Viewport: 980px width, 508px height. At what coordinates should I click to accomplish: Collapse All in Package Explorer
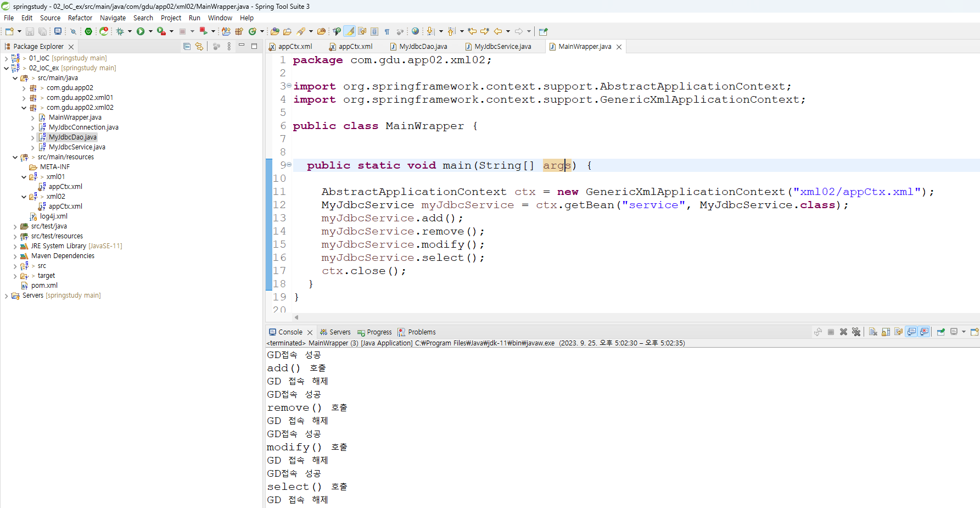point(187,47)
